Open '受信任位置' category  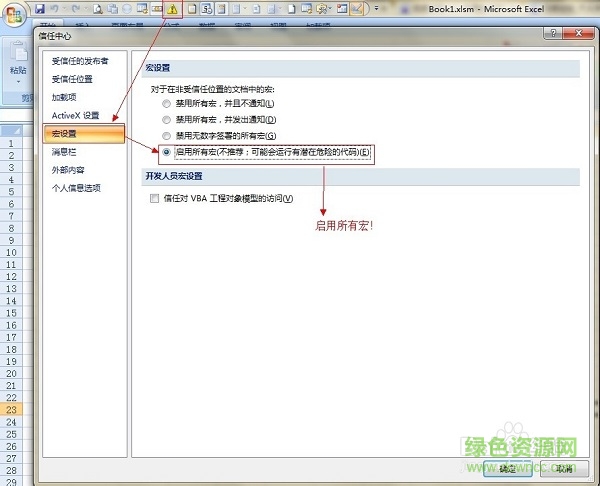point(73,79)
